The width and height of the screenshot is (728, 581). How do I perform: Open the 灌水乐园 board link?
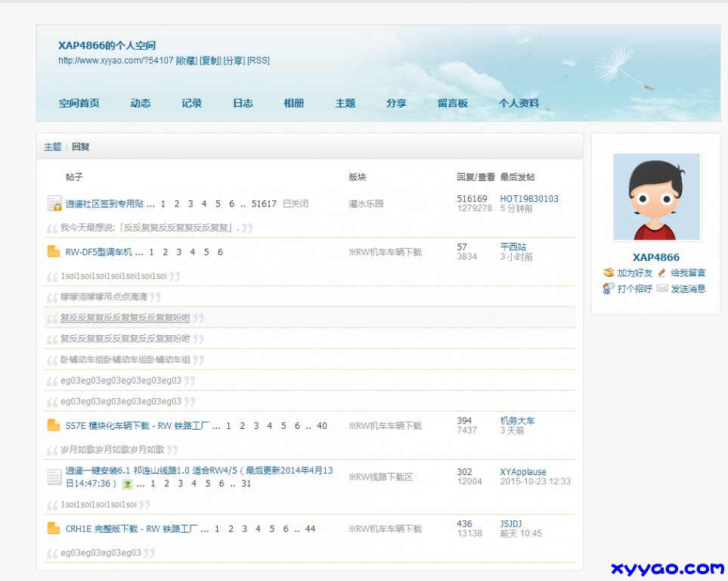click(x=366, y=204)
